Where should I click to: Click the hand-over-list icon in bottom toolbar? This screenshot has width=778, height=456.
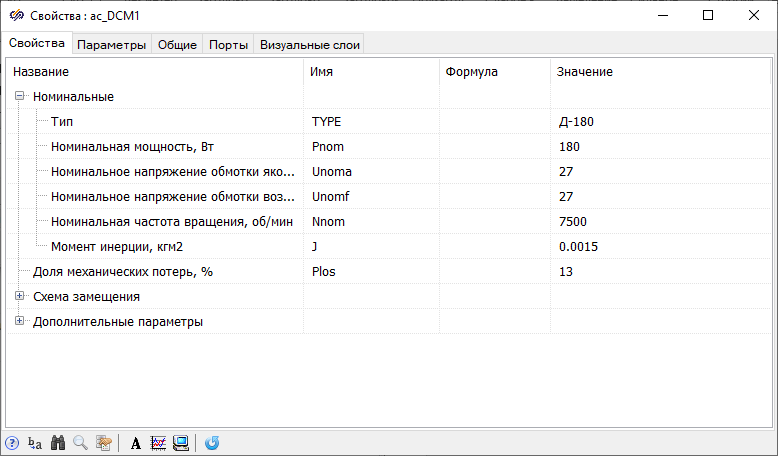103,443
